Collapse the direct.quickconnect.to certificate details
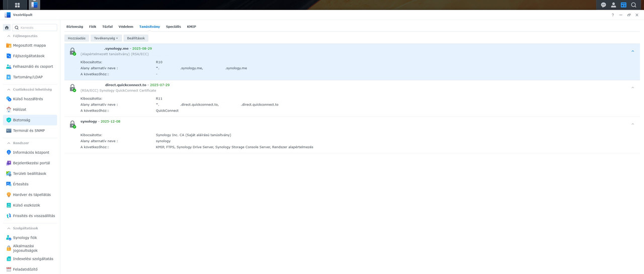 pos(632,87)
